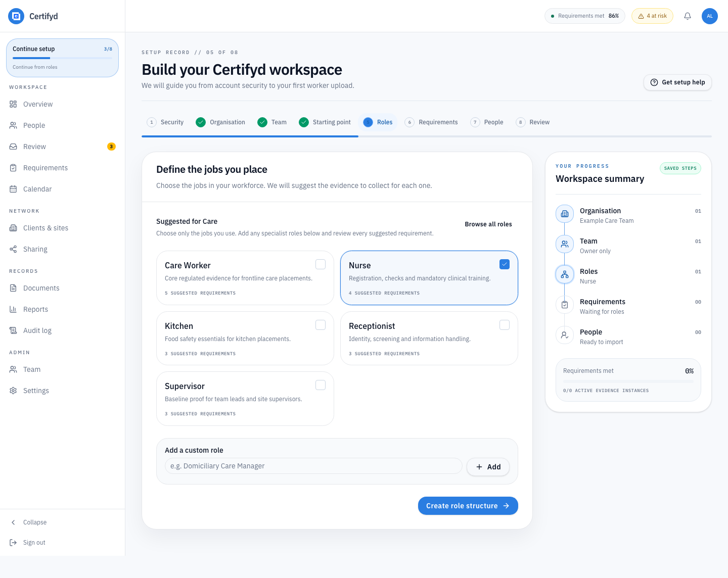Viewport: 728px width, 578px height.
Task: Click 'Example Care Team' summary text
Action: (607, 221)
